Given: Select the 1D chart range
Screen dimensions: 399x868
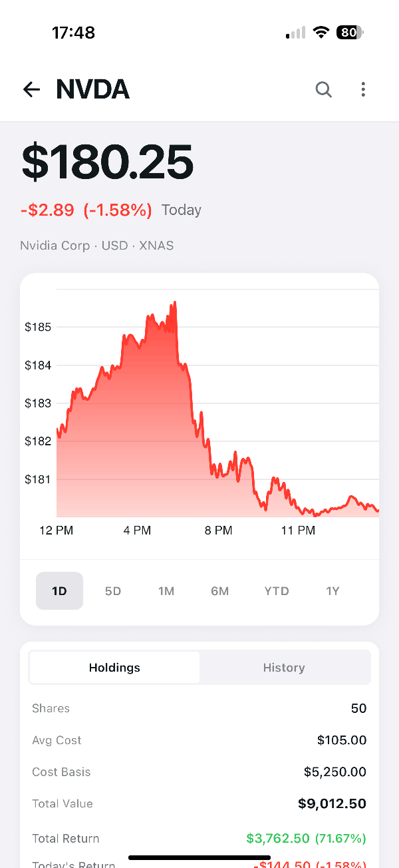Looking at the screenshot, I should [x=59, y=590].
